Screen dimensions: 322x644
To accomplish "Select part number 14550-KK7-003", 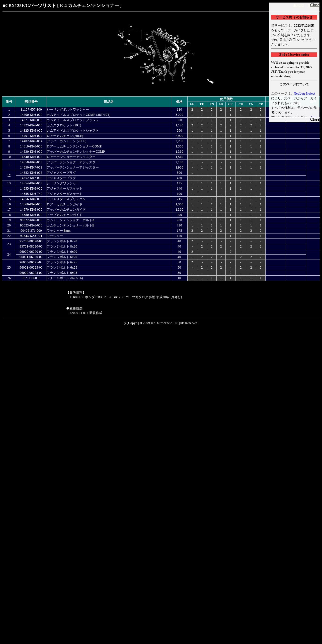I will [31, 168].
